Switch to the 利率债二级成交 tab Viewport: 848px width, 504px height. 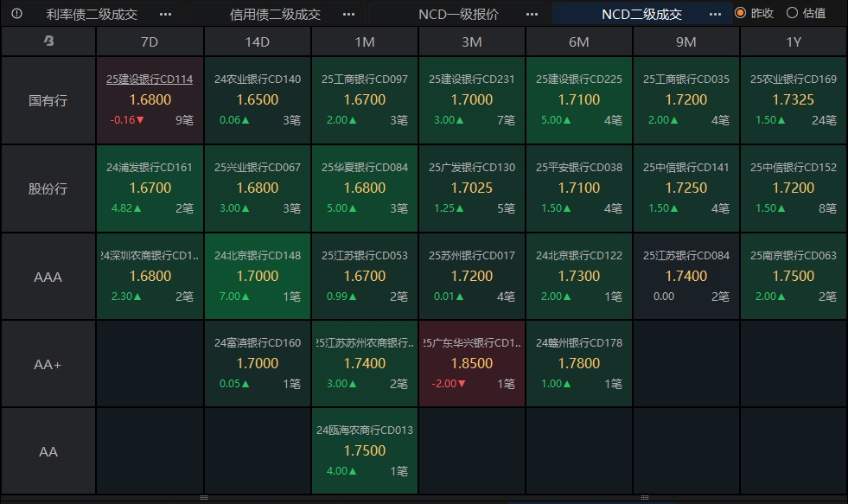point(92,14)
